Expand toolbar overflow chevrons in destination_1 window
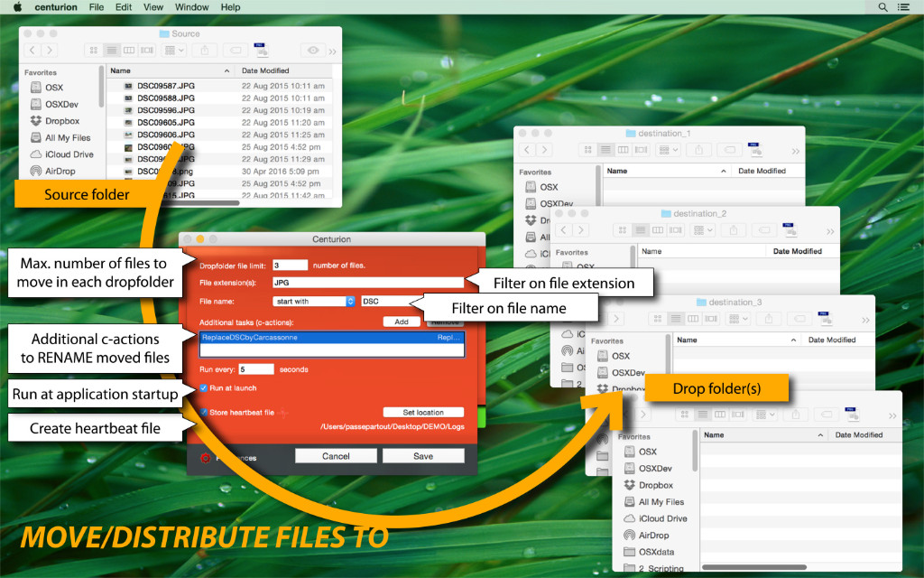 tap(796, 151)
